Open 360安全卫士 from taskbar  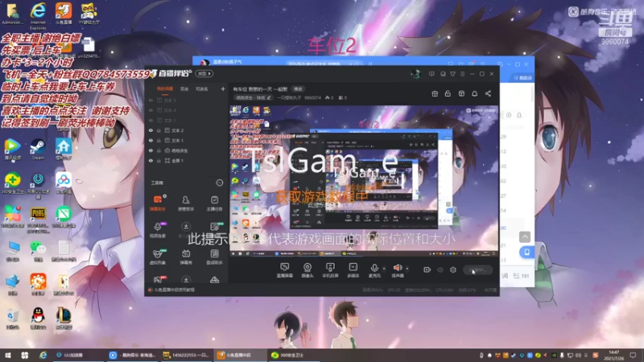(292, 355)
